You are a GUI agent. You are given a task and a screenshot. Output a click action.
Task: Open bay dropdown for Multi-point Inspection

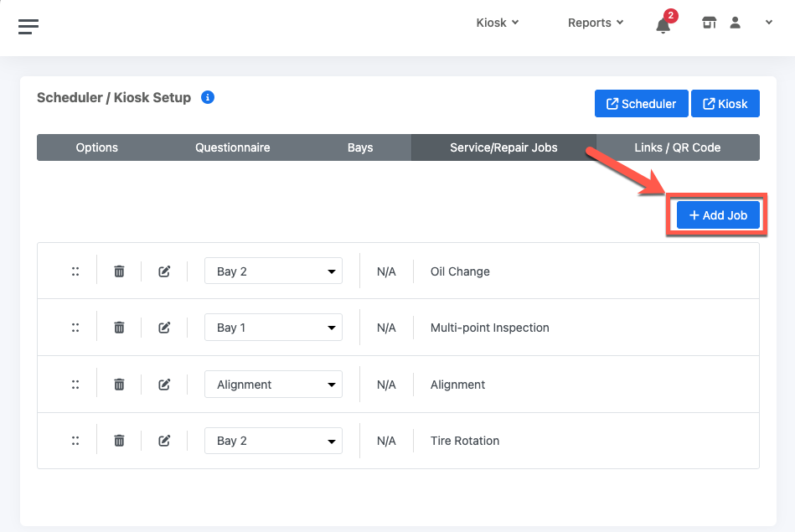273,328
